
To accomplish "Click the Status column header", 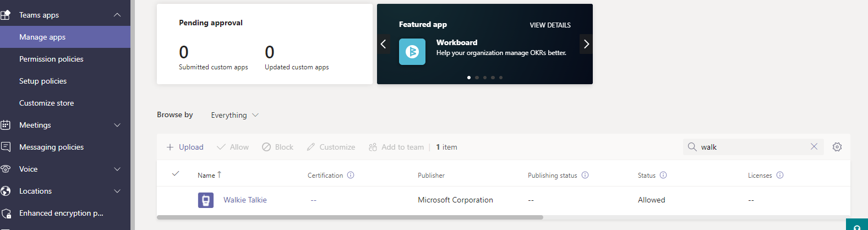I will (x=647, y=175).
